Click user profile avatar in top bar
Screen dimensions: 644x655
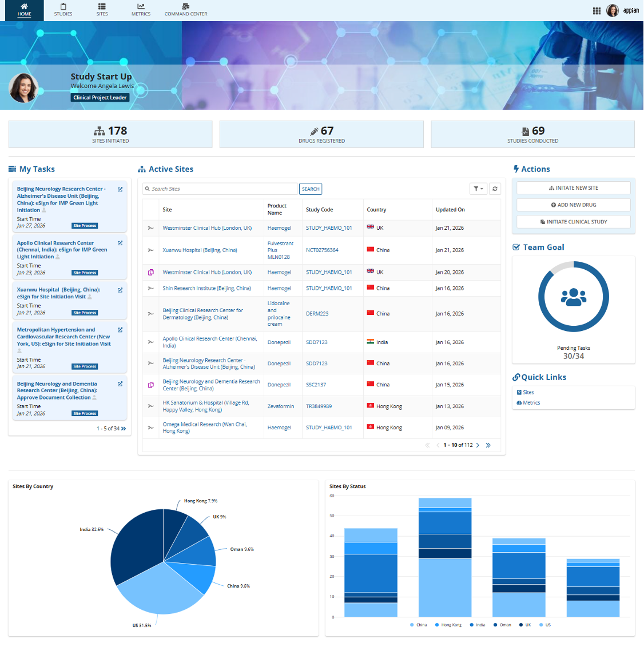pos(613,11)
